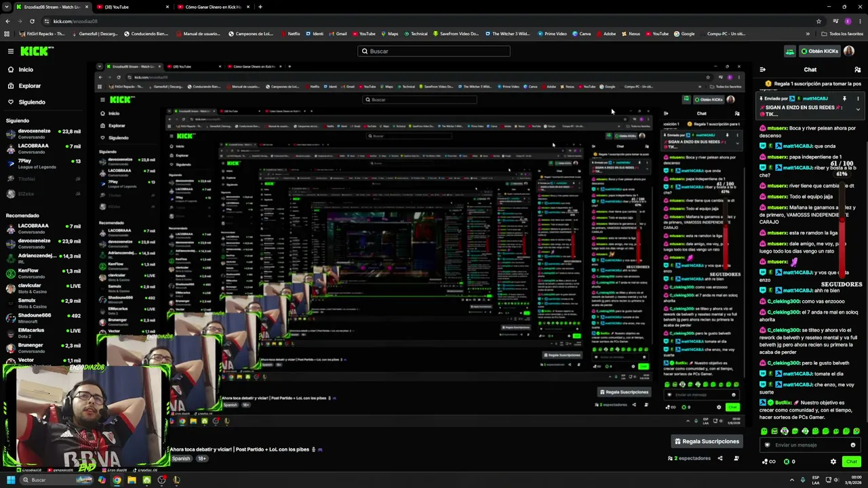The image size is (868, 488).
Task: Open 7Play channel in the sidebar
Action: tap(42, 164)
